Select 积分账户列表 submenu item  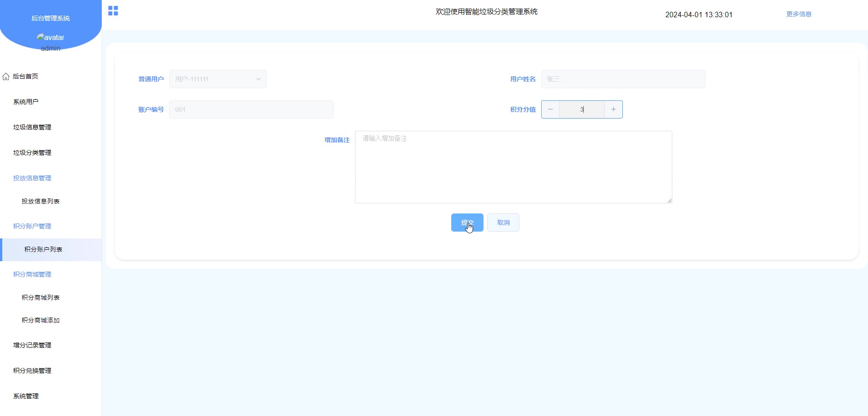[x=51, y=249]
